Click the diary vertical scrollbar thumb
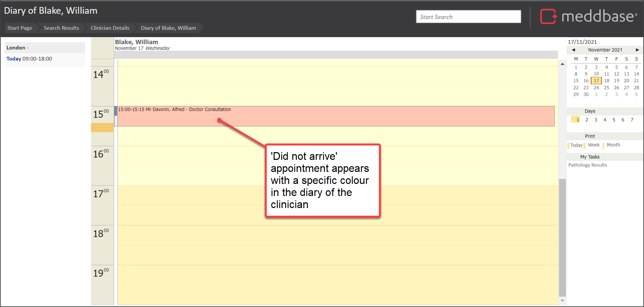Image resolution: width=644 pixels, height=307 pixels. 562,237
